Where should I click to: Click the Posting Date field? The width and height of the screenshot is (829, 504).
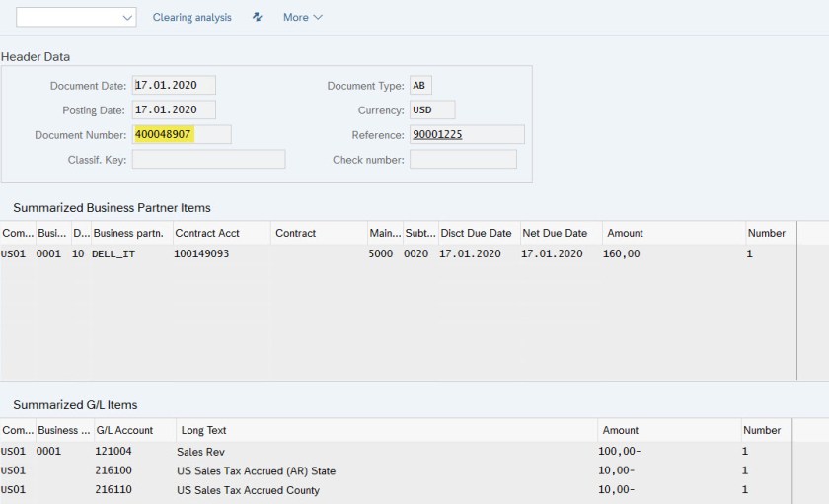[x=173, y=110]
